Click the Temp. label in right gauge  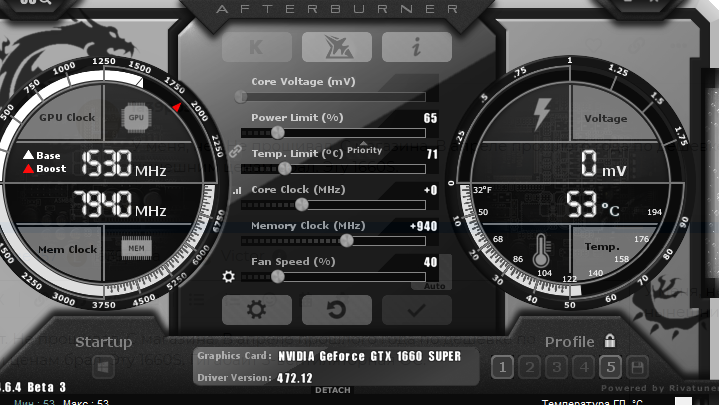point(602,247)
